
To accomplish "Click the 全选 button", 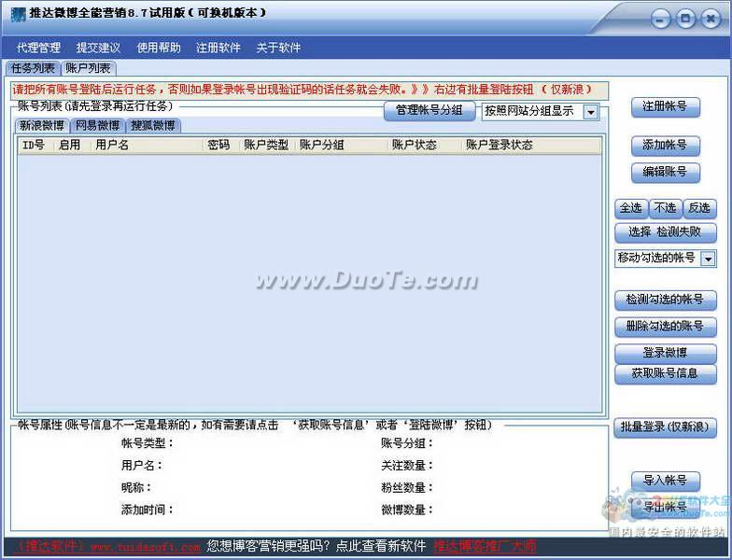I will click(x=631, y=208).
